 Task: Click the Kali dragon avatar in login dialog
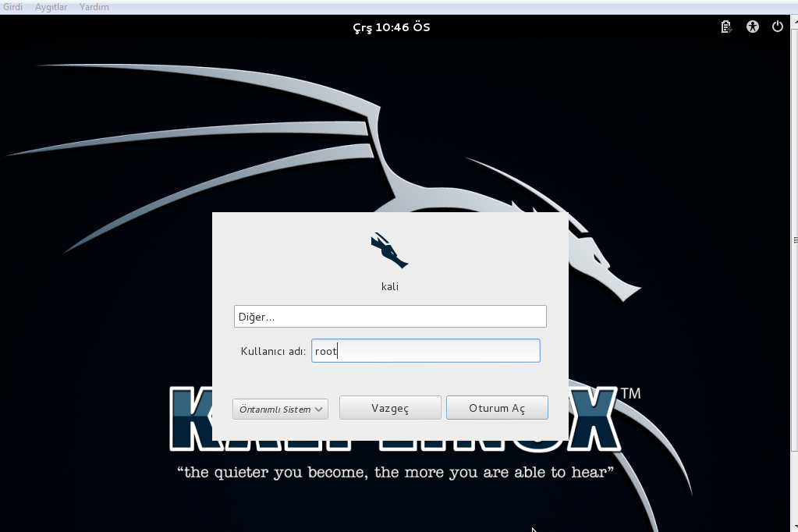click(389, 250)
